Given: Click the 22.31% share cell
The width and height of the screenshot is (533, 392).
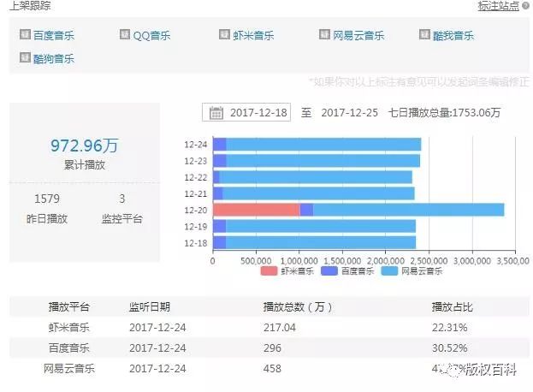Looking at the screenshot, I should pos(449,328).
